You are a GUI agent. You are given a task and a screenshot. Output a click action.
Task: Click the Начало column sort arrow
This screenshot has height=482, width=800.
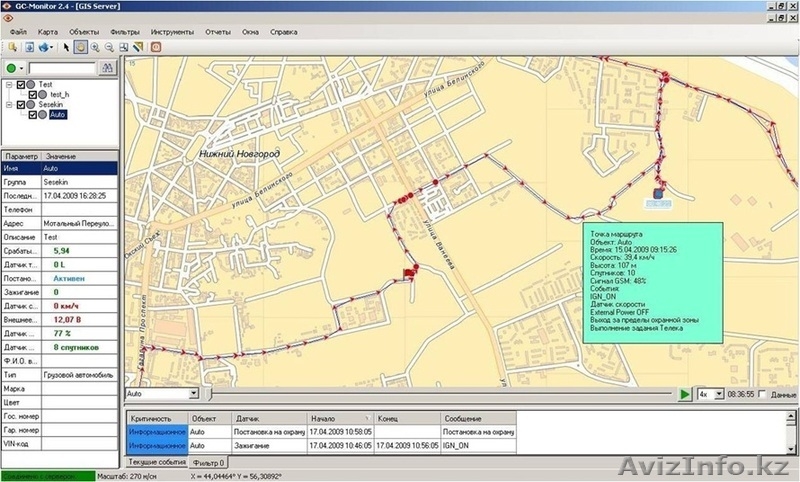(x=367, y=418)
